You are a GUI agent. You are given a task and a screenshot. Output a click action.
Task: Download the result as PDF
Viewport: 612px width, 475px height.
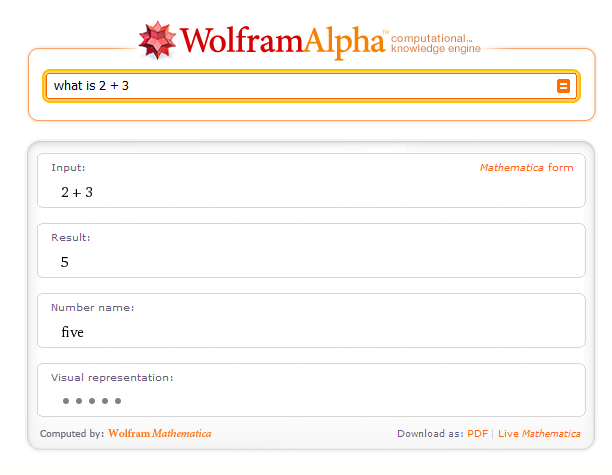[477, 434]
